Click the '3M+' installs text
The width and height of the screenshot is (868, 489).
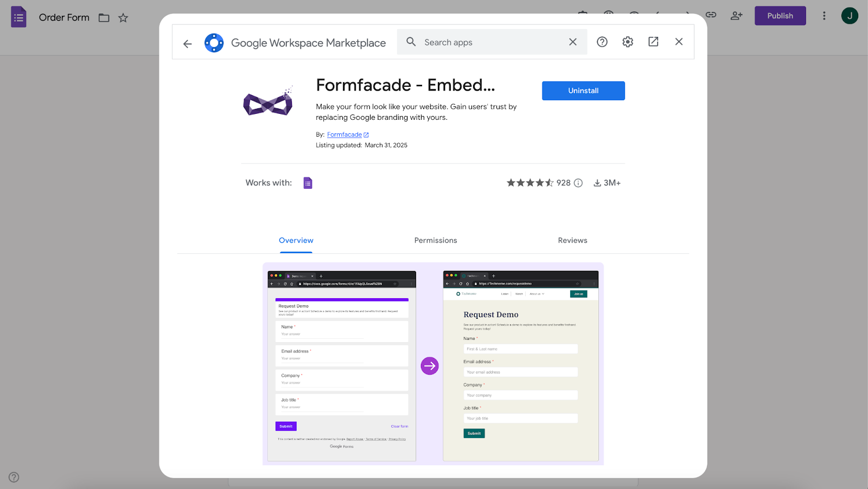[x=612, y=183]
